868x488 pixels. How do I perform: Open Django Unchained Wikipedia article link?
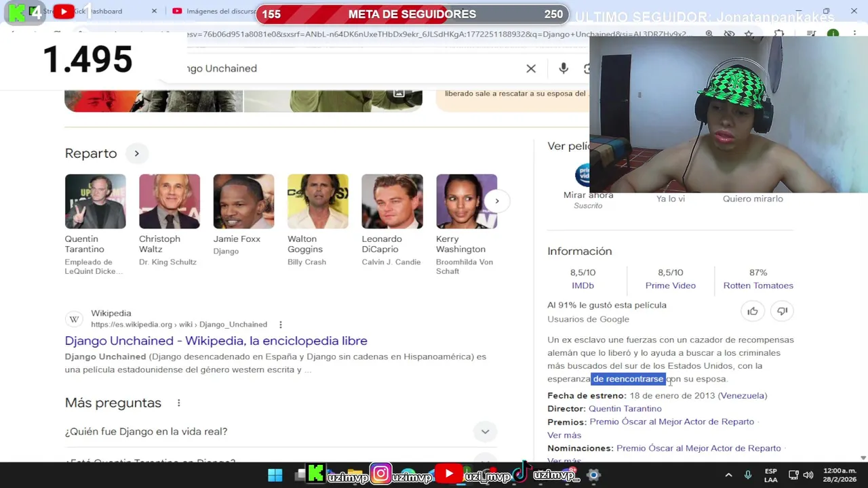[216, 341]
